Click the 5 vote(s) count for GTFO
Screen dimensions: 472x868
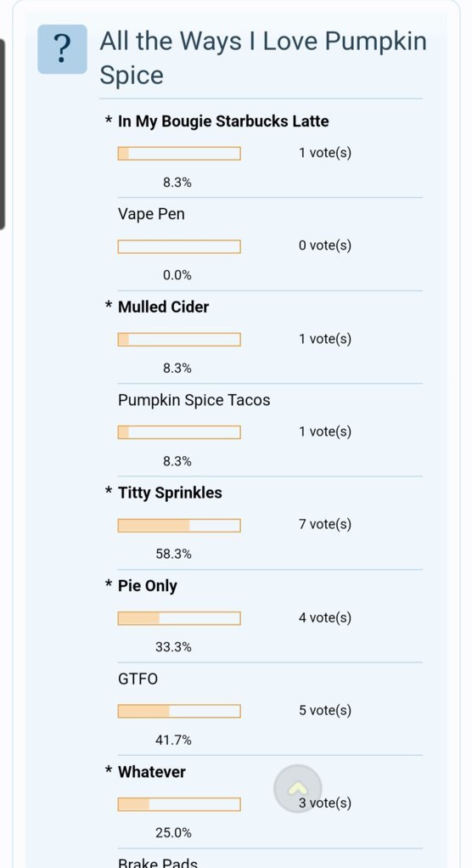click(x=325, y=710)
